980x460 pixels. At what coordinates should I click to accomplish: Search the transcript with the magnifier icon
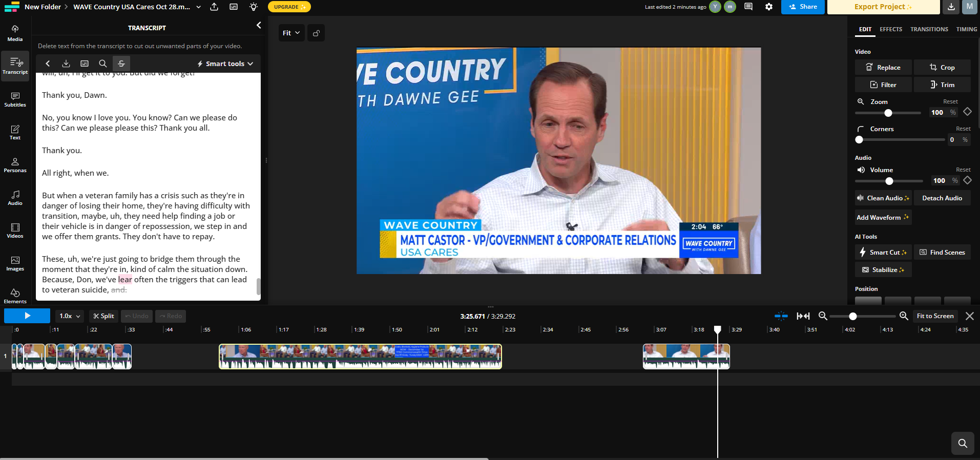(x=103, y=64)
